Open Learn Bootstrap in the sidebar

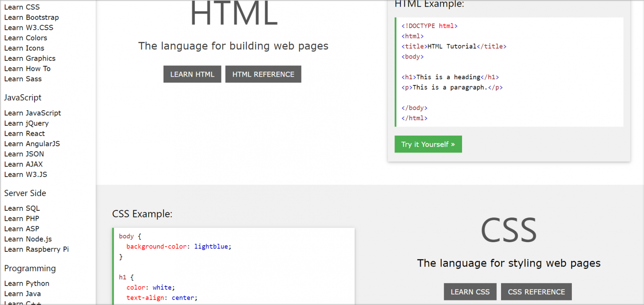tap(31, 17)
